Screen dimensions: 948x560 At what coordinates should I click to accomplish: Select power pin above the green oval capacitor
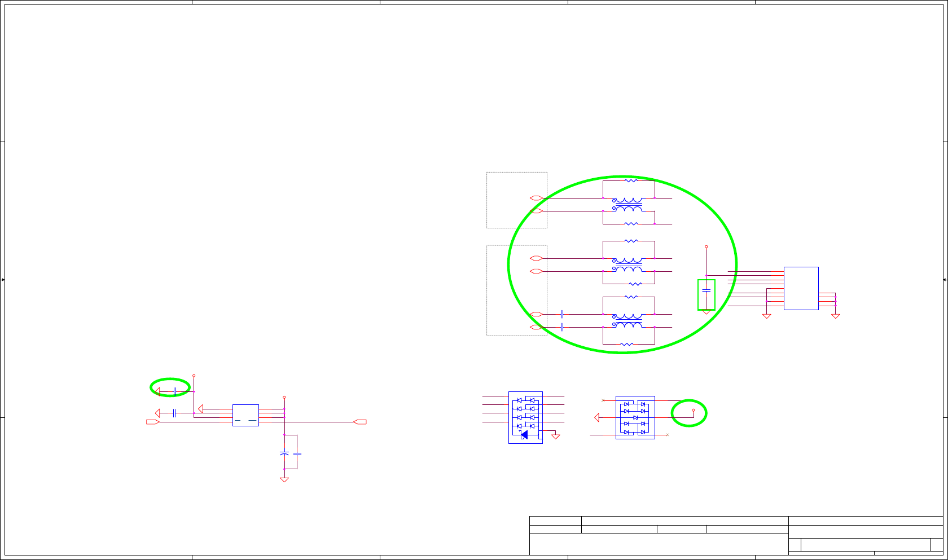point(194,375)
